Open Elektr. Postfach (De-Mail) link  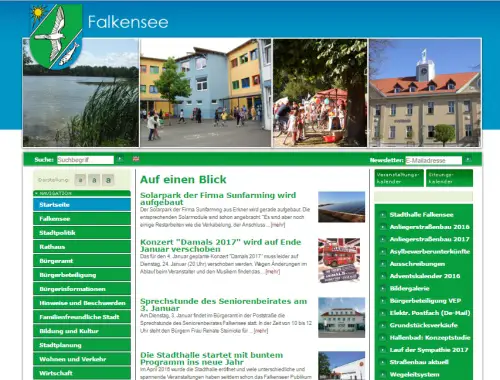pyautogui.click(x=430, y=313)
